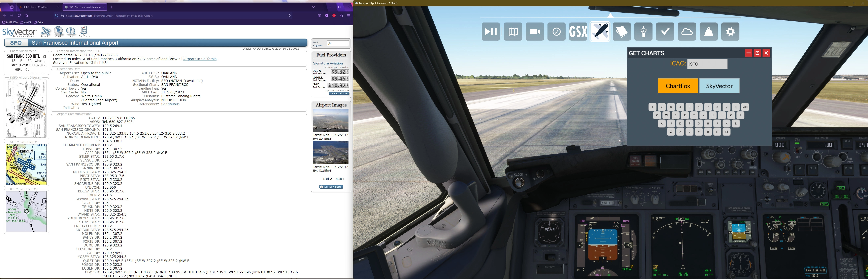868x279 pixels.
Task: Open the camera panel in MSFS toolbar
Action: [535, 32]
